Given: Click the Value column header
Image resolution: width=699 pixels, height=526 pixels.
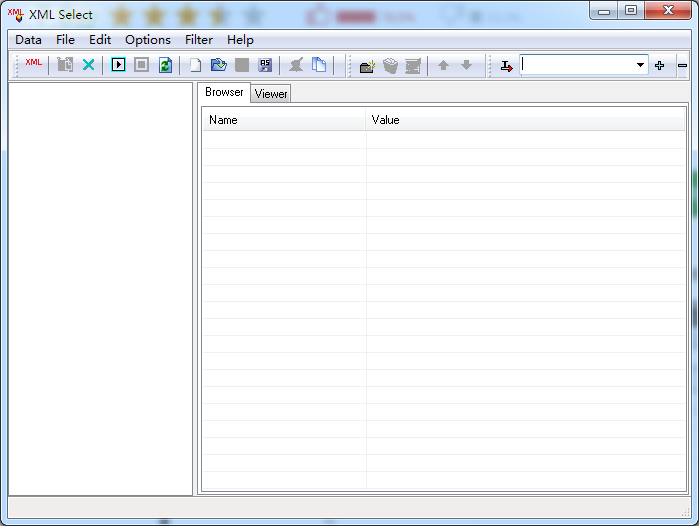Looking at the screenshot, I should (x=526, y=120).
